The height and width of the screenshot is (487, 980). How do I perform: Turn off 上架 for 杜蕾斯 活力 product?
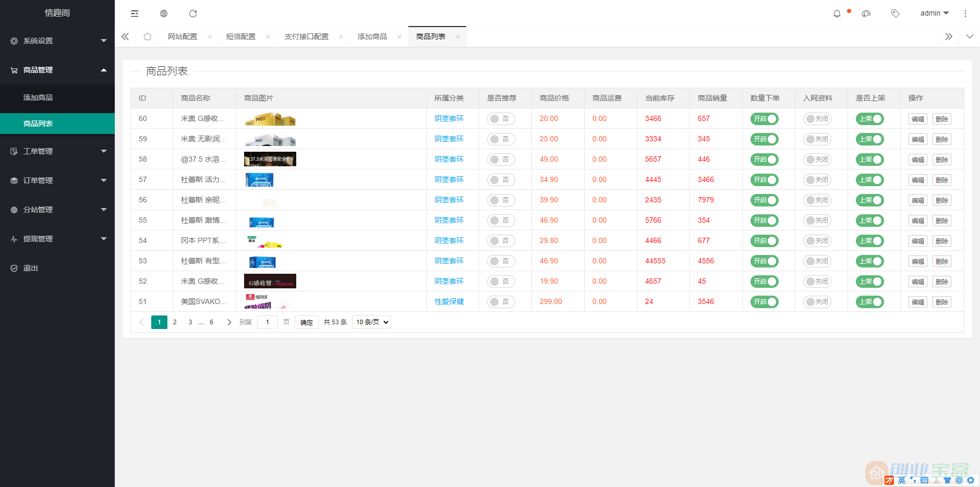coord(869,179)
